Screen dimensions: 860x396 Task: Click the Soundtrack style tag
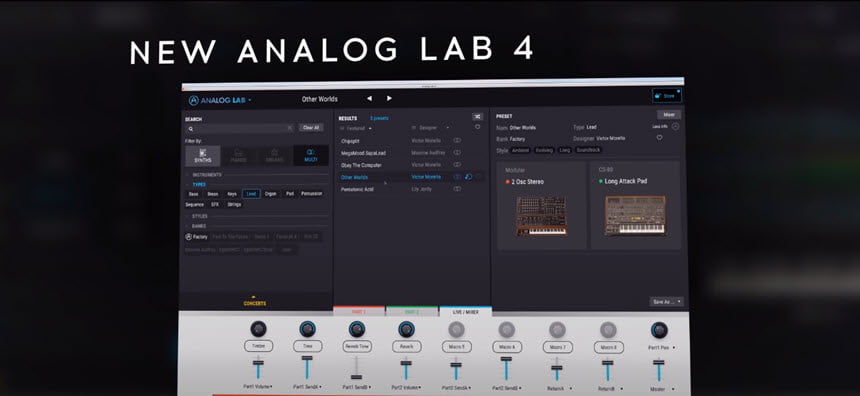click(x=588, y=150)
